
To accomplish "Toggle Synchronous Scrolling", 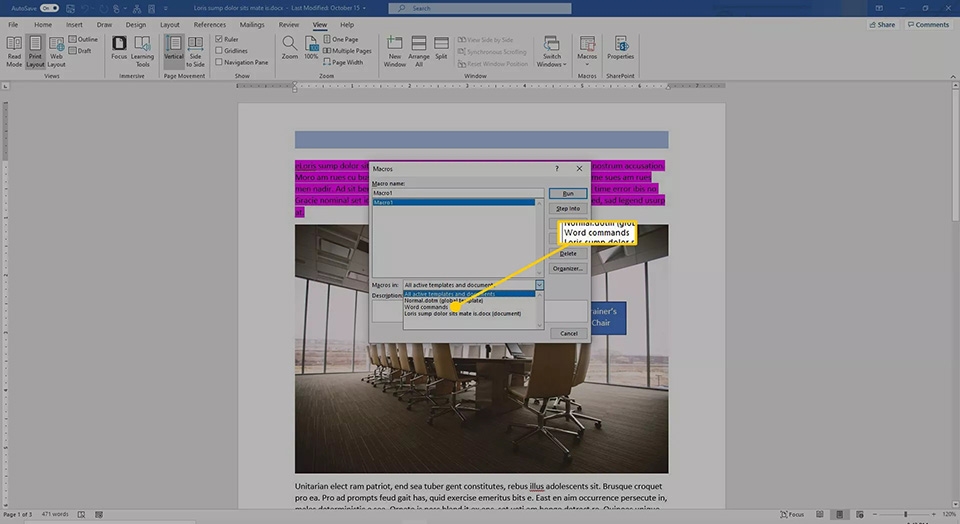I will [492, 52].
